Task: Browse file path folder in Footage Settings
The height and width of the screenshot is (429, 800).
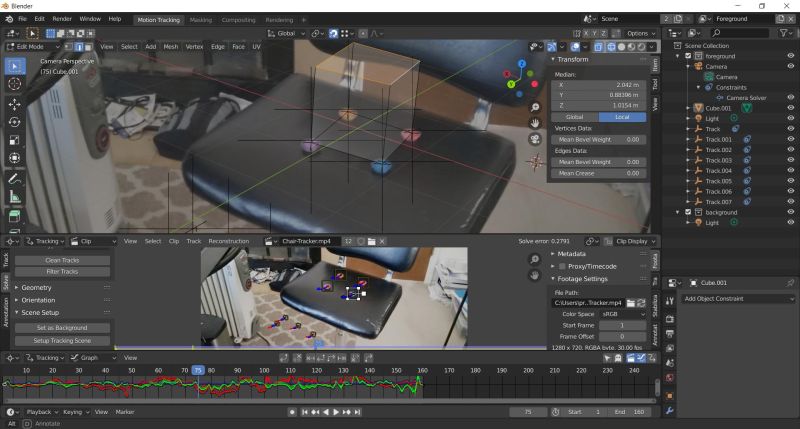Action: pyautogui.click(x=631, y=303)
